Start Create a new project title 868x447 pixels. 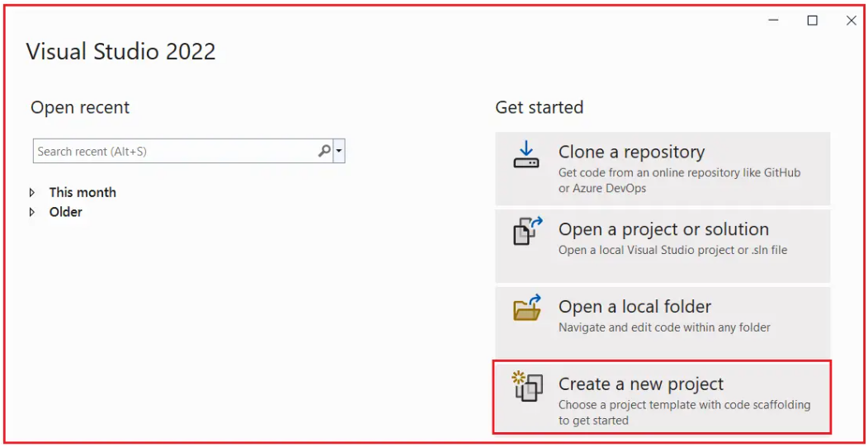641,383
